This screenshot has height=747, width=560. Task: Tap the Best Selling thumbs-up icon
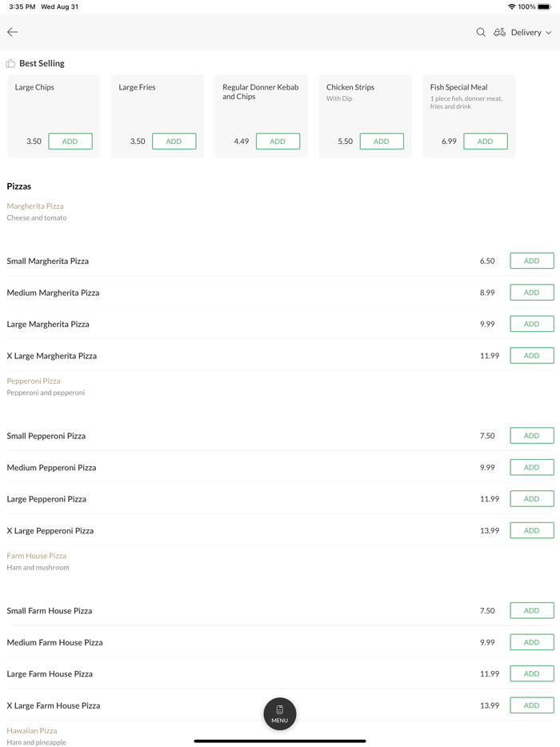pos(10,63)
